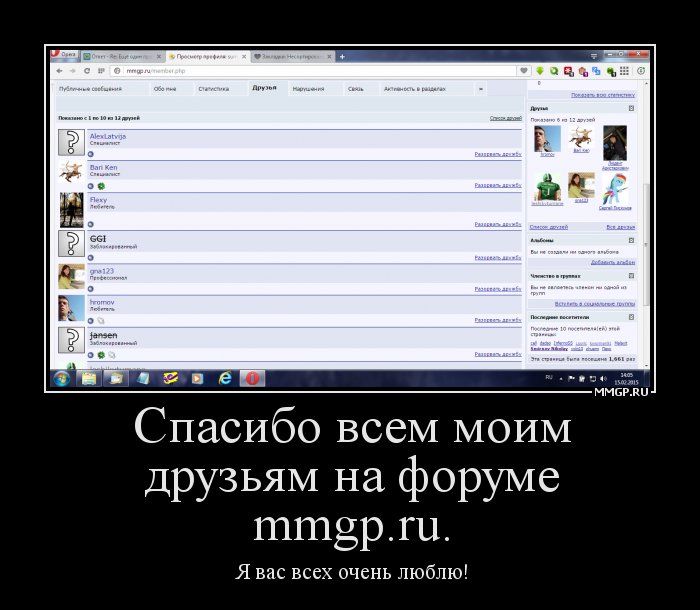Click the grey album icon under hromov
This screenshot has height=610, width=700.
pyautogui.click(x=101, y=321)
